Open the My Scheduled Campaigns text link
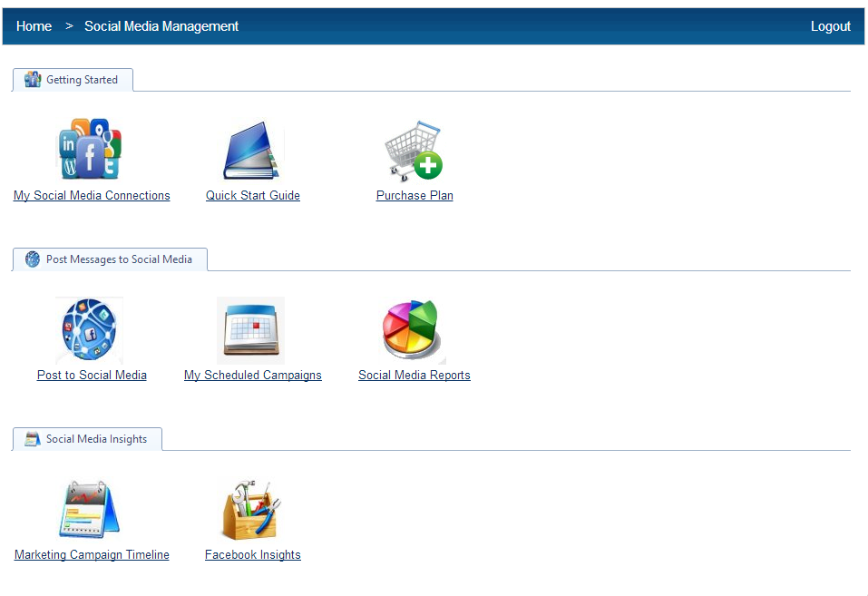The height and width of the screenshot is (596, 868). [x=252, y=375]
